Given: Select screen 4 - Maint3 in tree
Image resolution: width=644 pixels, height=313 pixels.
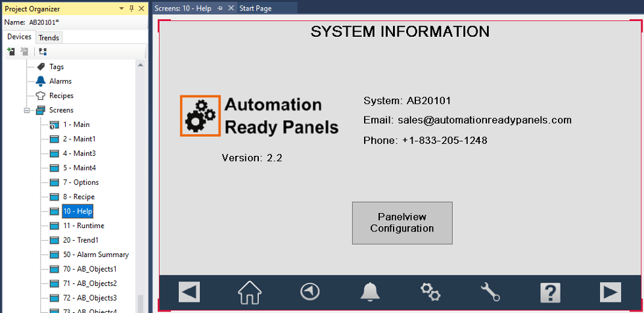Looking at the screenshot, I should 80,154.
